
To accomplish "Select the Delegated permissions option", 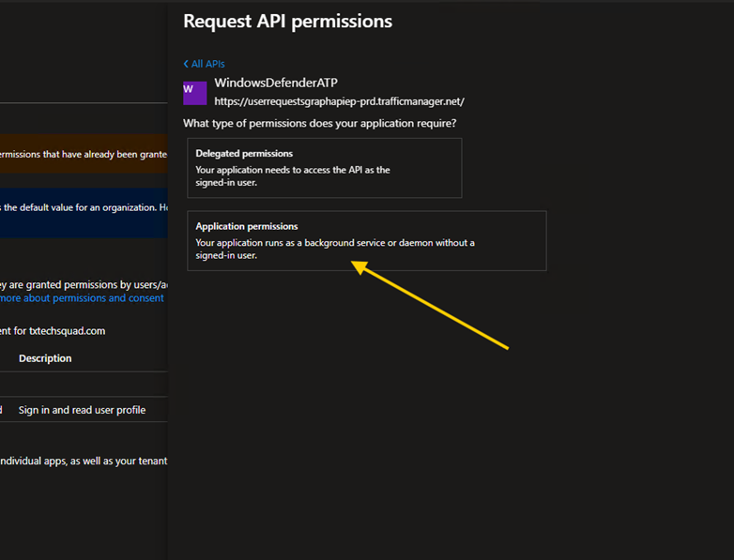I will click(324, 168).
